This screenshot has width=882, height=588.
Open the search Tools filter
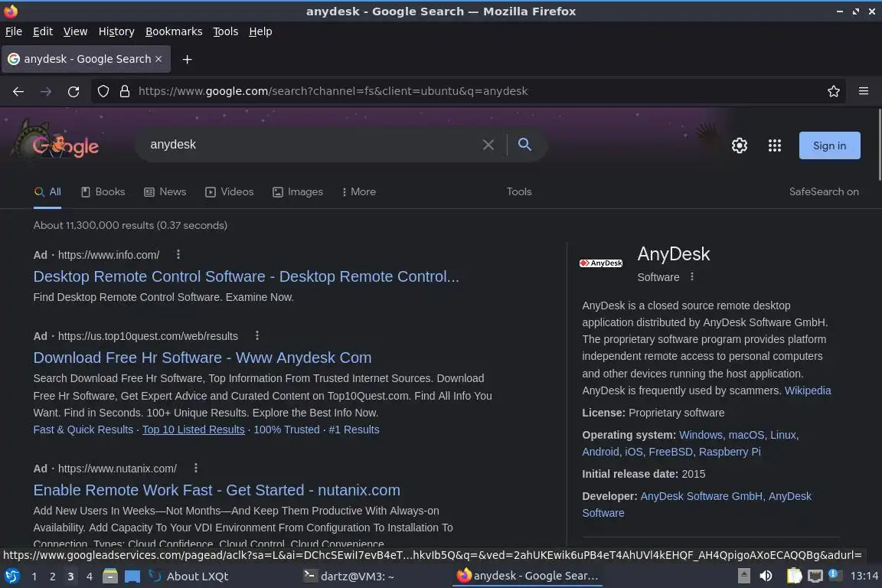[x=518, y=192]
